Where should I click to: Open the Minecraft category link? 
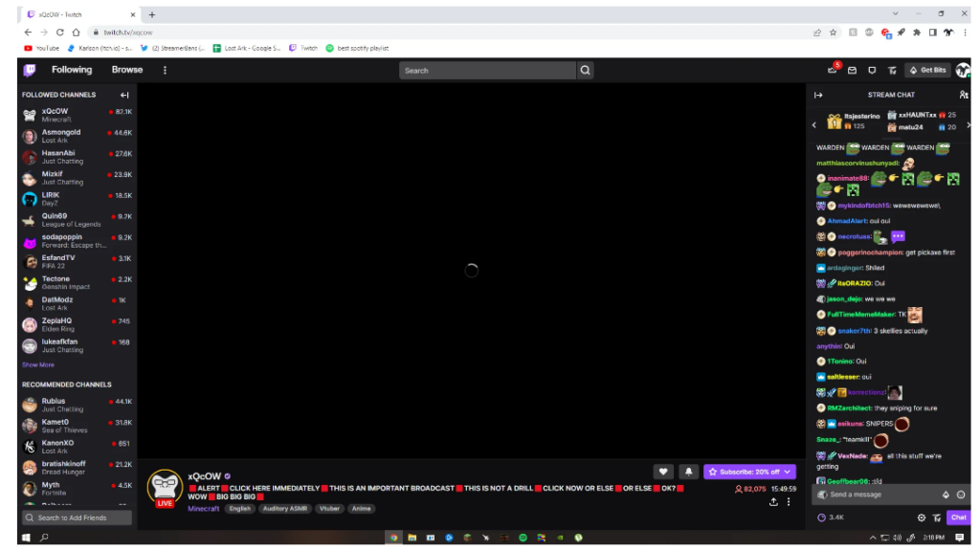(x=203, y=509)
